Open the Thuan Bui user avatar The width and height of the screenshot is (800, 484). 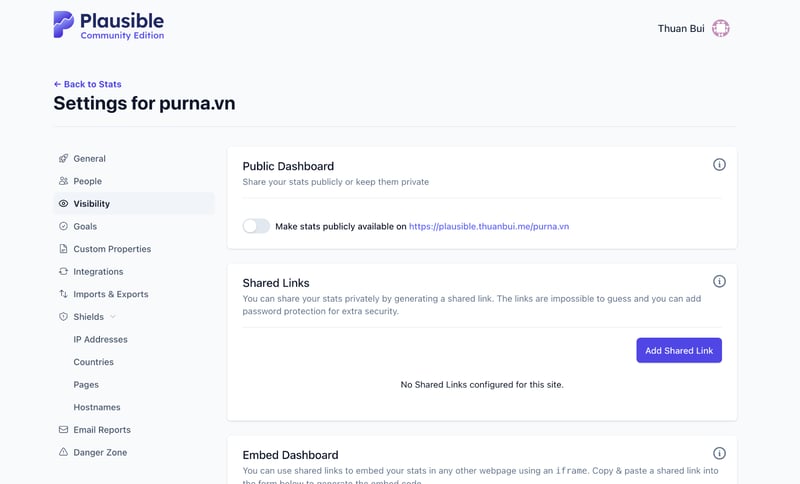(720, 28)
